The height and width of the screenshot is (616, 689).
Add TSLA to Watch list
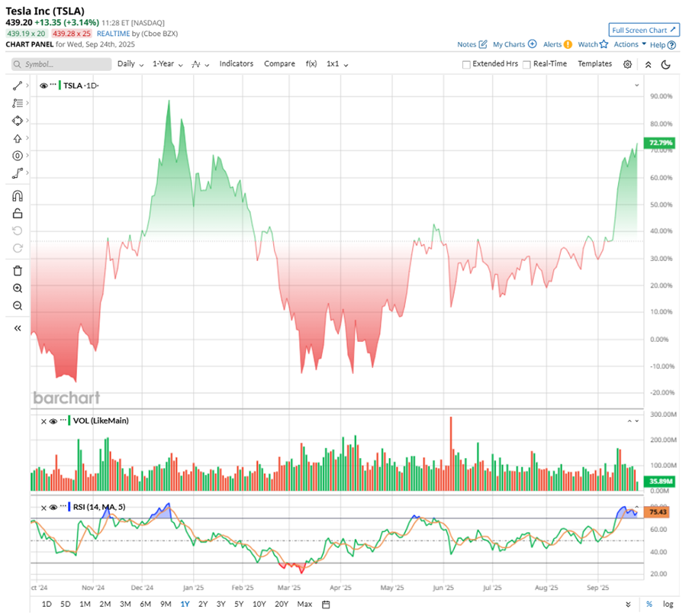593,44
